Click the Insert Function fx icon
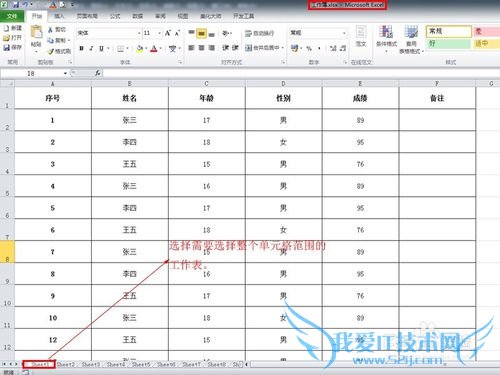500x375 pixels. click(98, 73)
